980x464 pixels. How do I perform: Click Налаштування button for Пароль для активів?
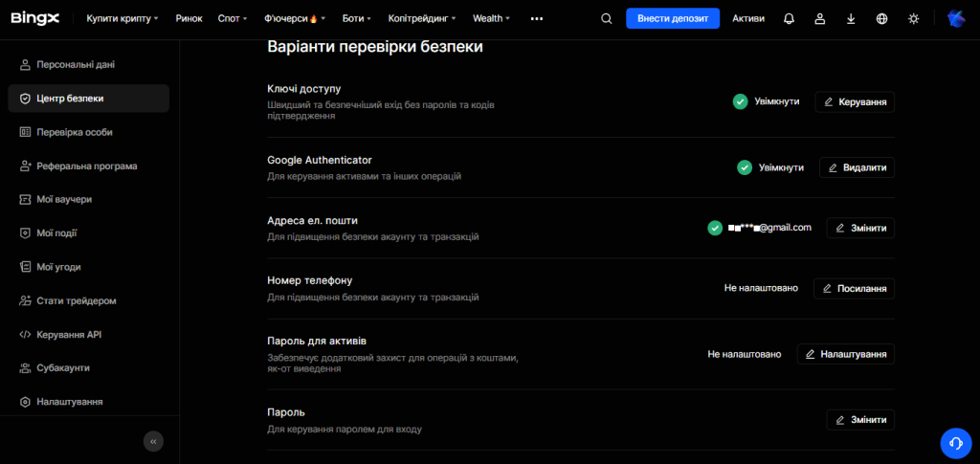pyautogui.click(x=846, y=354)
